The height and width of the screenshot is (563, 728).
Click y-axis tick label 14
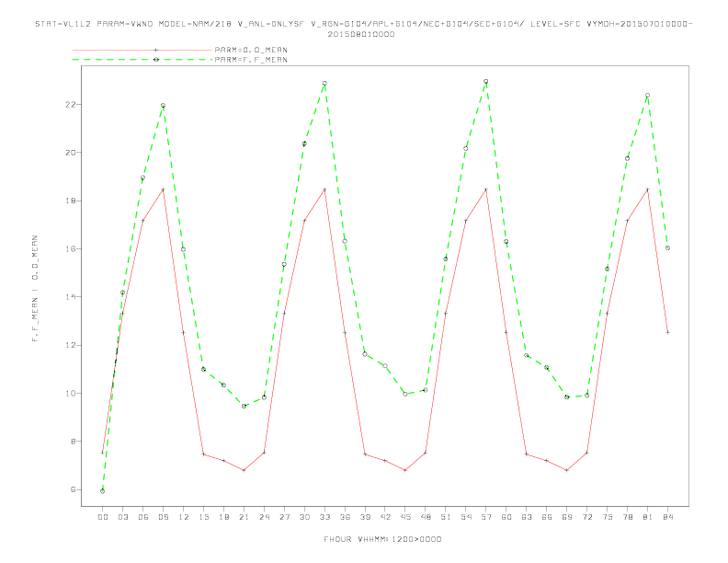point(71,297)
